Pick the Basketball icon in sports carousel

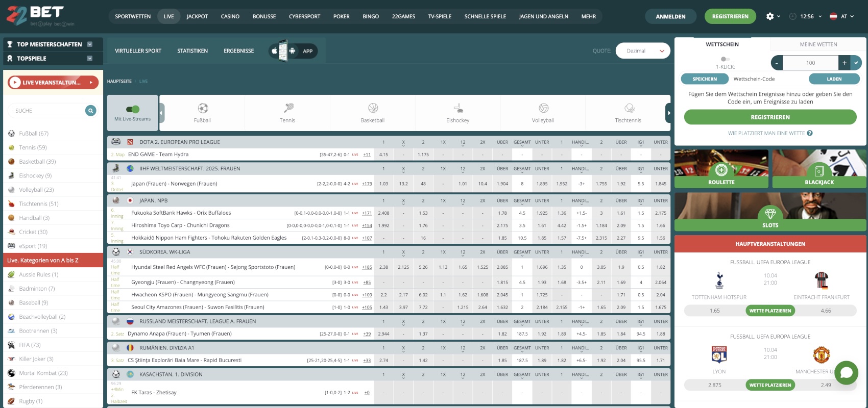click(x=373, y=108)
